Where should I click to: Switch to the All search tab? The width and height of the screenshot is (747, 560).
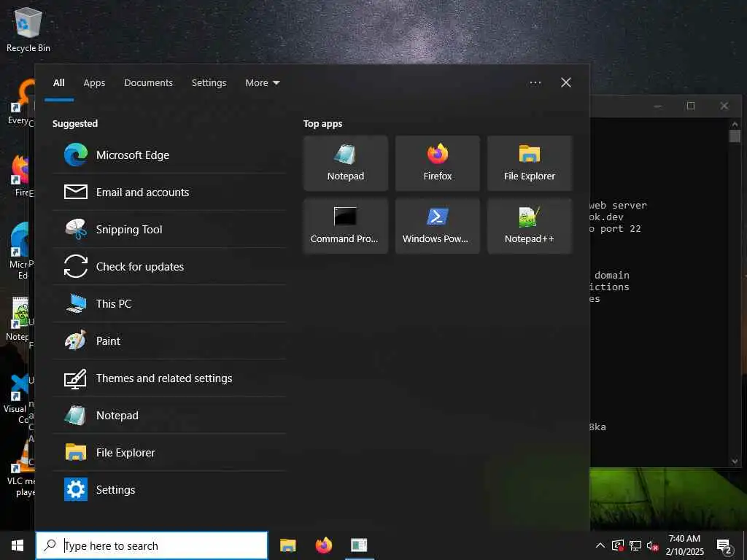point(59,83)
